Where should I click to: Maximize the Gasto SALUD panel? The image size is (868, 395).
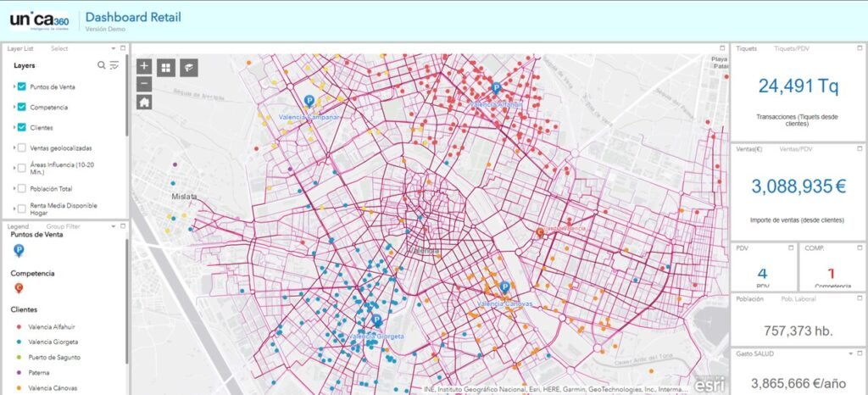(860, 353)
